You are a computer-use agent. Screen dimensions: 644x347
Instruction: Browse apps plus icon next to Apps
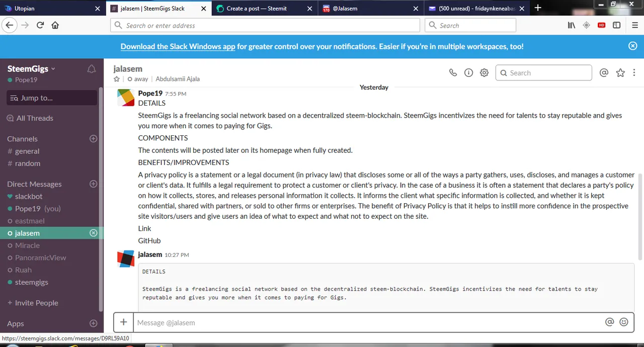93,323
